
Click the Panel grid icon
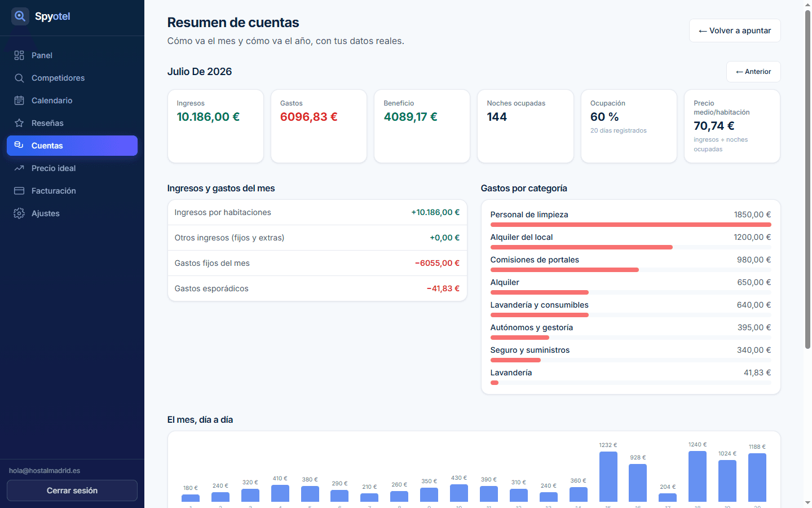click(19, 55)
